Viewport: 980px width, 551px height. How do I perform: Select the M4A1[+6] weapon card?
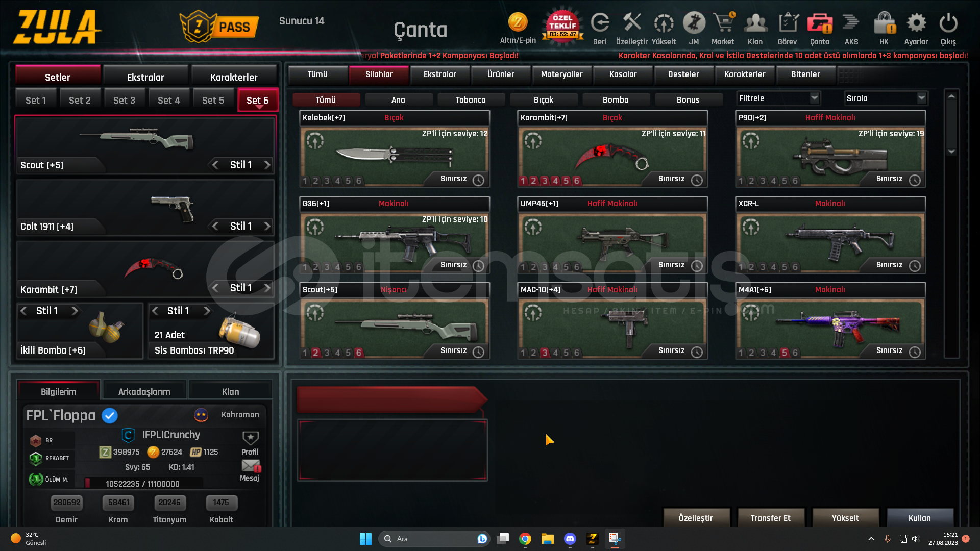pos(830,321)
